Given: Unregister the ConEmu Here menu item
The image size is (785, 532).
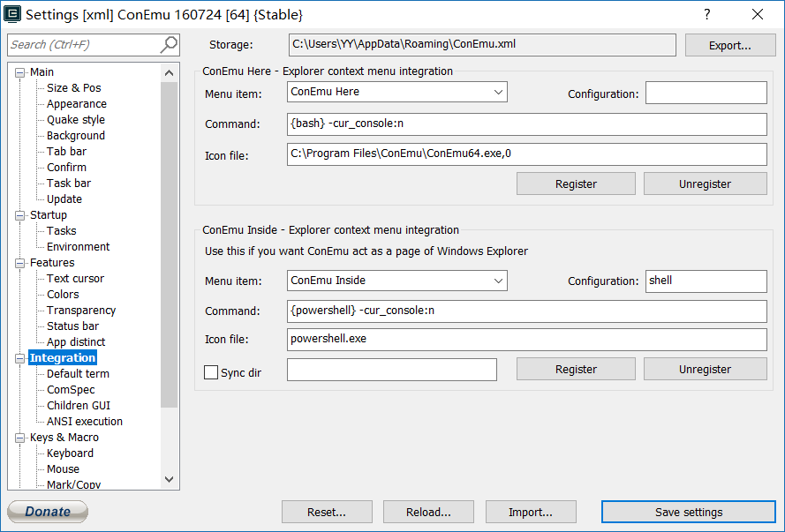Looking at the screenshot, I should coord(705,184).
